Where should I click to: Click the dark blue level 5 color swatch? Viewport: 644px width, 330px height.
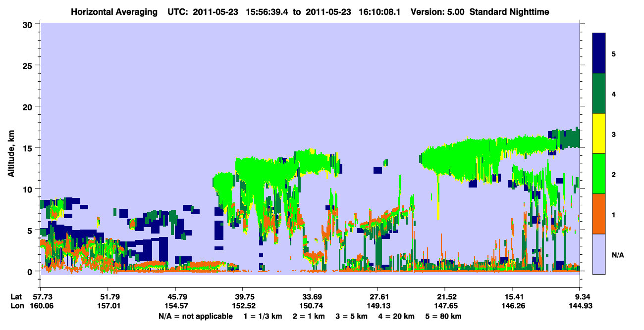(599, 53)
